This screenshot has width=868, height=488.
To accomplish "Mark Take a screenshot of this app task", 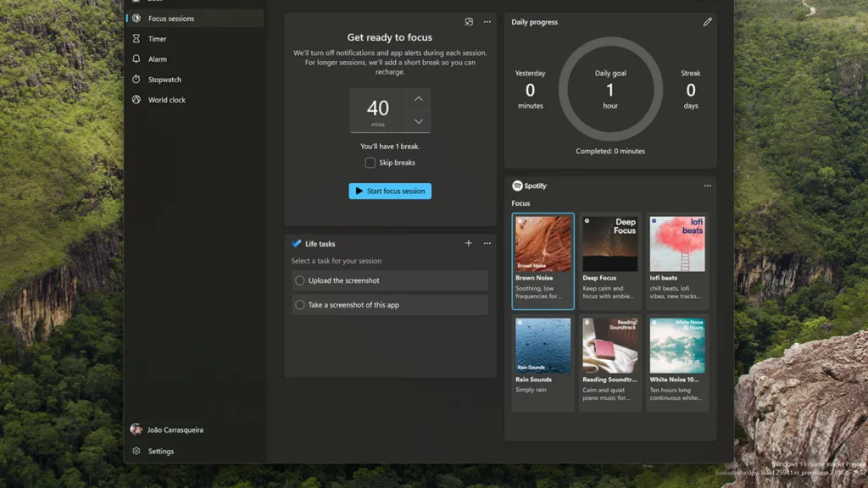I will [x=299, y=305].
